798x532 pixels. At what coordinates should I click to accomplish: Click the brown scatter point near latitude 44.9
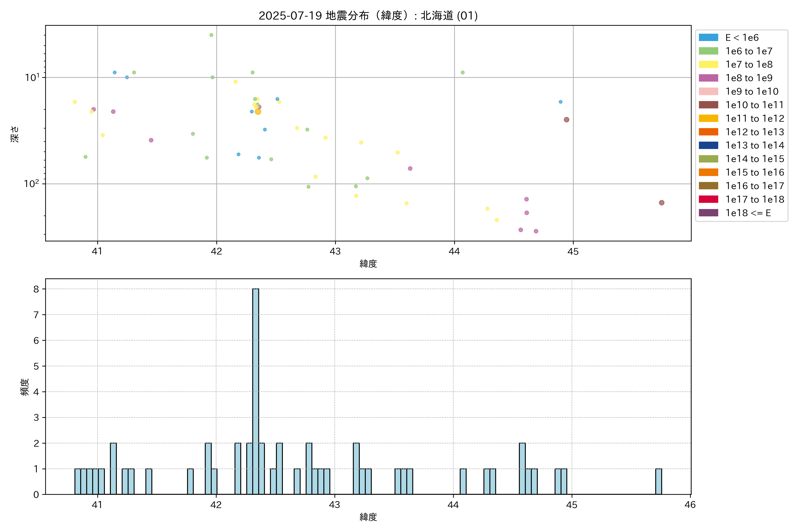coord(566,120)
